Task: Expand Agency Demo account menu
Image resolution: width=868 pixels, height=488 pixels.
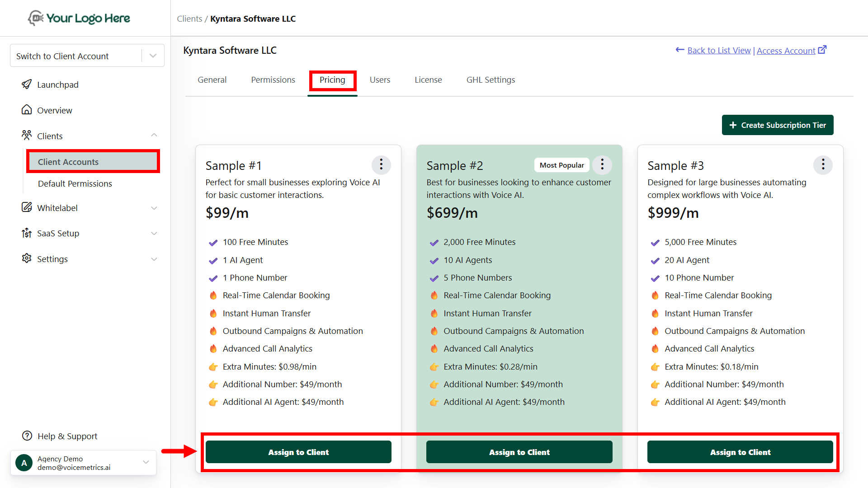Action: pos(146,462)
